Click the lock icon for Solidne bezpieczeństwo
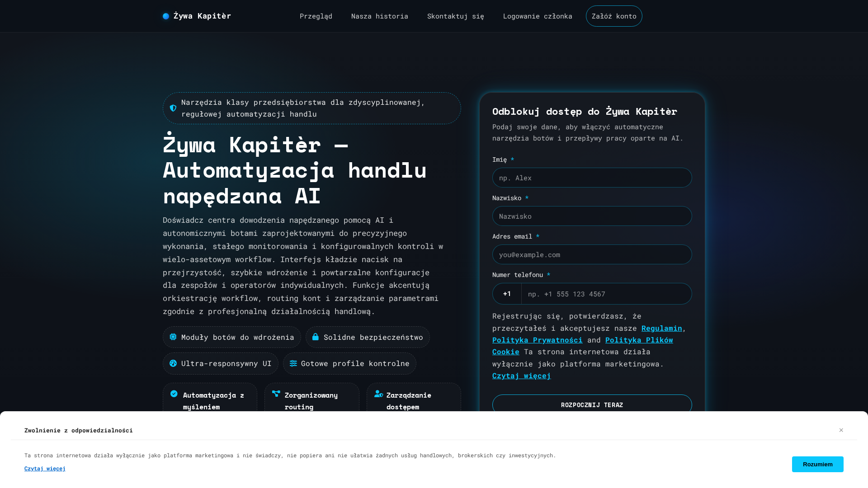The height and width of the screenshot is (488, 868). [316, 337]
